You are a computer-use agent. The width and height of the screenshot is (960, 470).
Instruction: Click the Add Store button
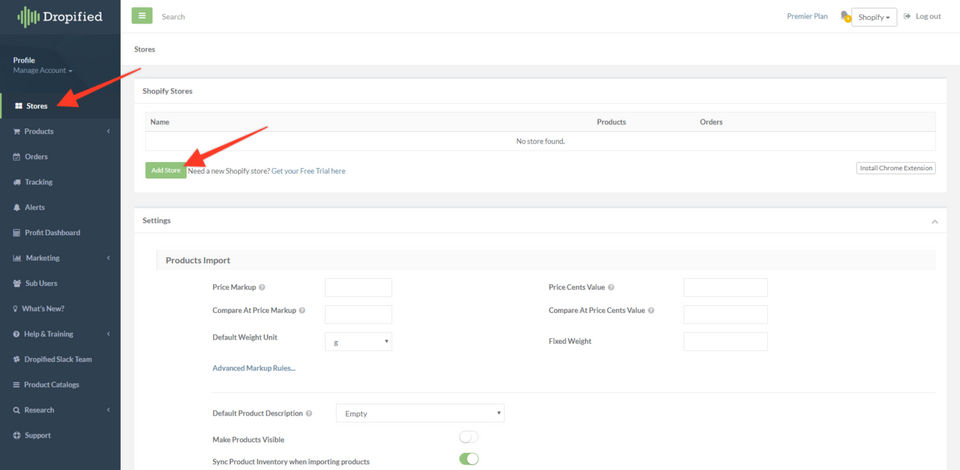click(x=166, y=171)
